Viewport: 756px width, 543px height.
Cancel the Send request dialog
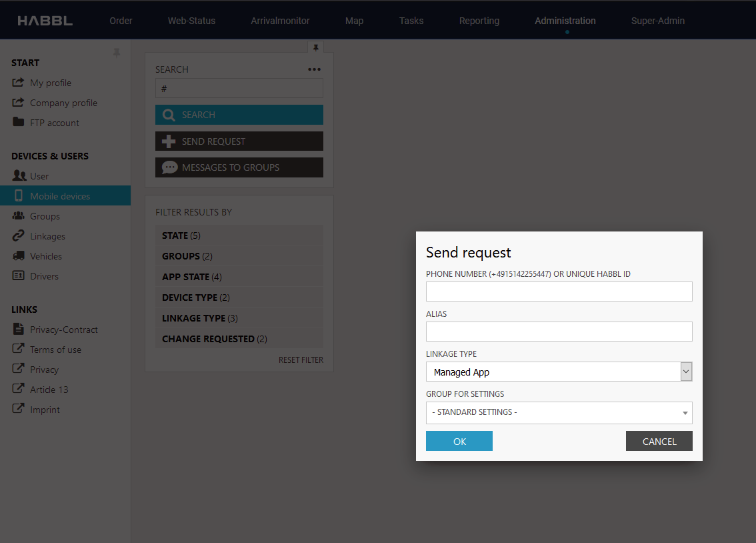pos(659,442)
